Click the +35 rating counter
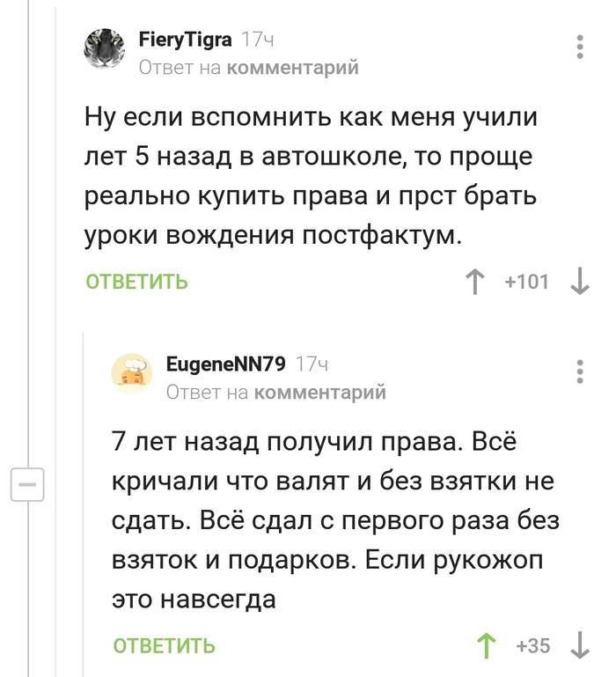616x677 pixels. tap(533, 645)
